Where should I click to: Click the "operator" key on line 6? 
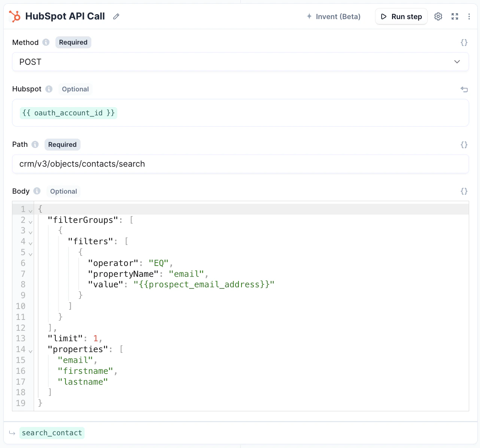113,263
